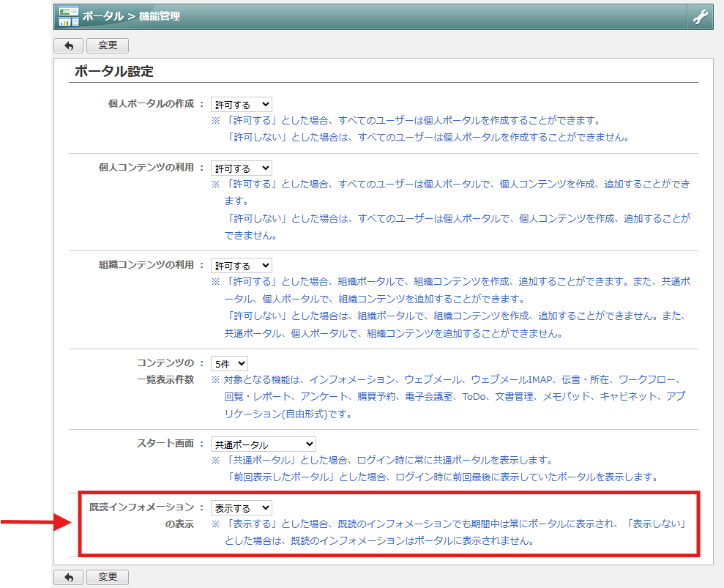Viewport: 724px width, 588px height.
Task: Click the ポータル設定 heading
Action: (x=114, y=71)
